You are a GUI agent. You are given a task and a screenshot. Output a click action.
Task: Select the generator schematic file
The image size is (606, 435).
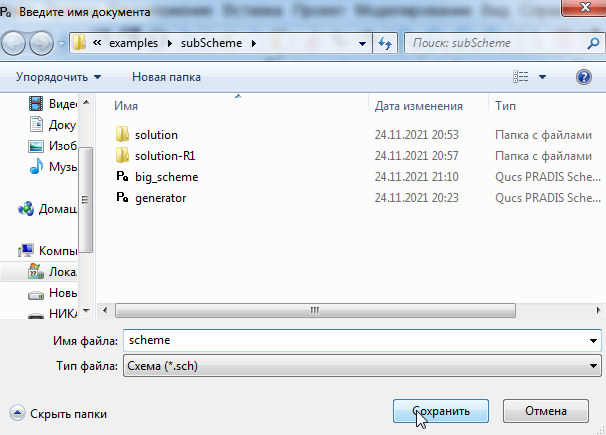pyautogui.click(x=160, y=198)
